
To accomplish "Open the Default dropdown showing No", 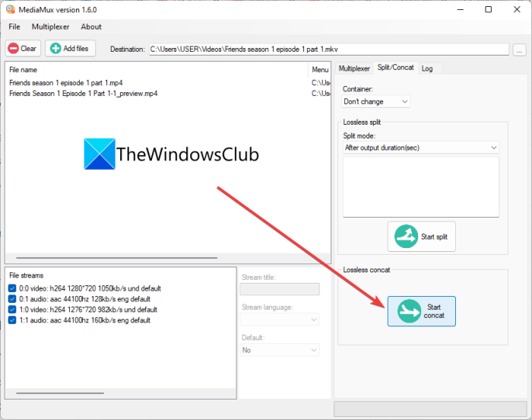I will [280, 350].
